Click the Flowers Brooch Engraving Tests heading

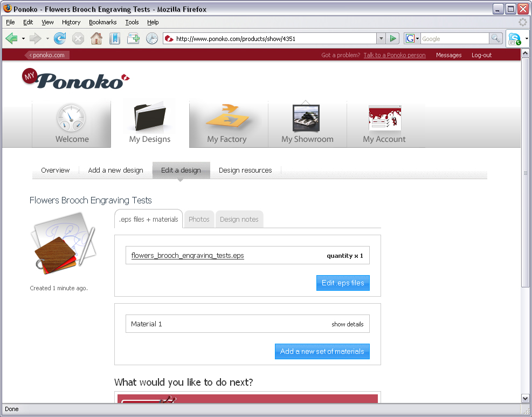[91, 200]
